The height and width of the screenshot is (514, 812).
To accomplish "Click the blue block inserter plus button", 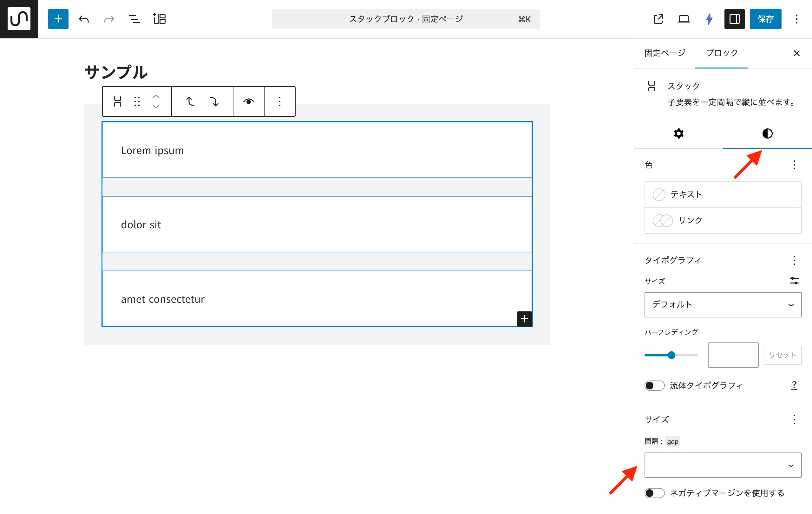I will [58, 19].
